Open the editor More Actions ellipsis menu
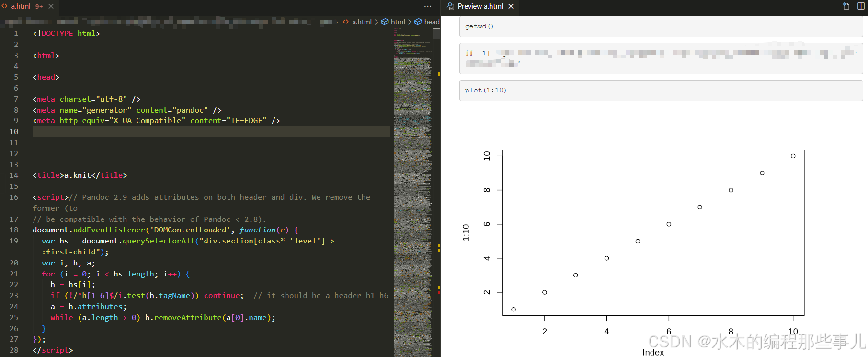The width and height of the screenshot is (868, 357). (428, 6)
